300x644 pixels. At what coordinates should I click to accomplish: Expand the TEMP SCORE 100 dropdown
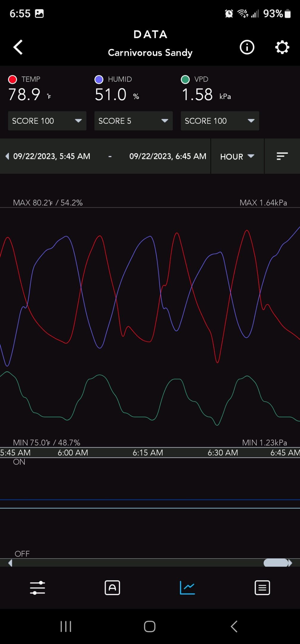(47, 121)
